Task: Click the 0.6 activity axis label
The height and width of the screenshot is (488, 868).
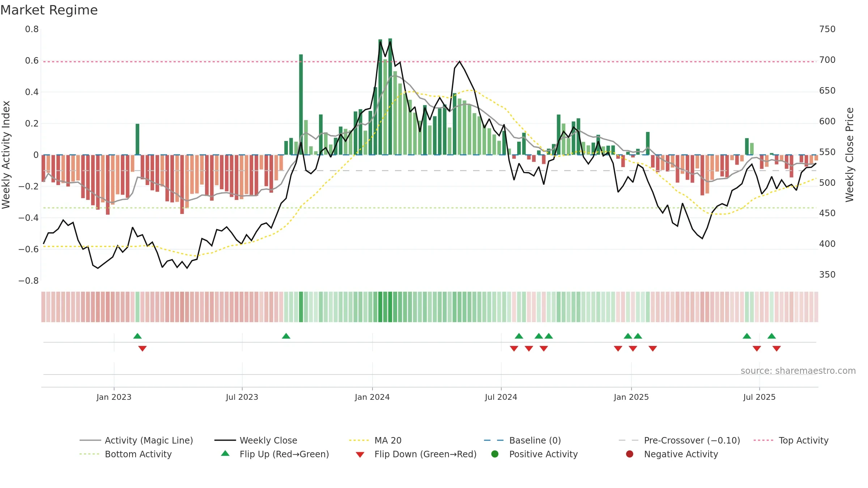Action: click(32, 61)
